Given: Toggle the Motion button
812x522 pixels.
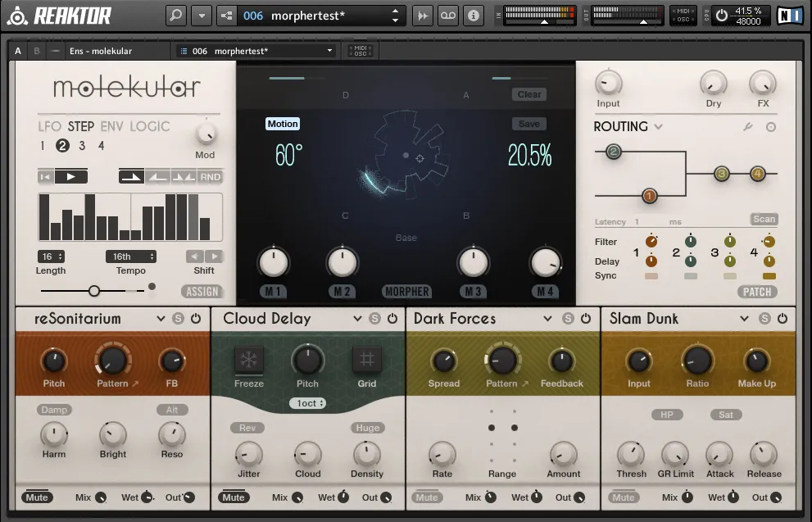Looking at the screenshot, I should pos(283,124).
